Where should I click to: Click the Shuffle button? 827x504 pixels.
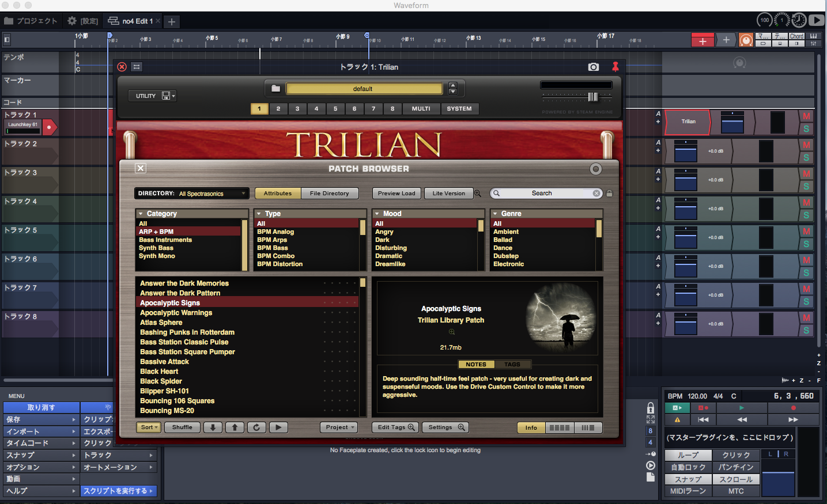(182, 427)
